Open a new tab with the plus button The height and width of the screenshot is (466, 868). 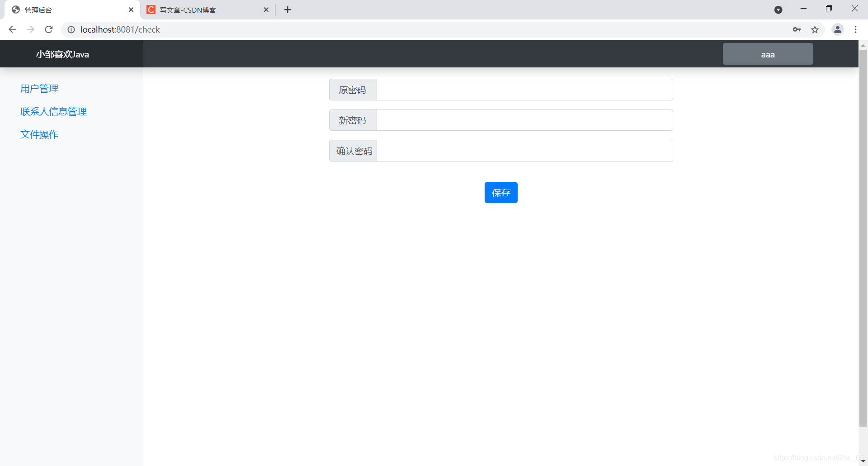point(288,10)
